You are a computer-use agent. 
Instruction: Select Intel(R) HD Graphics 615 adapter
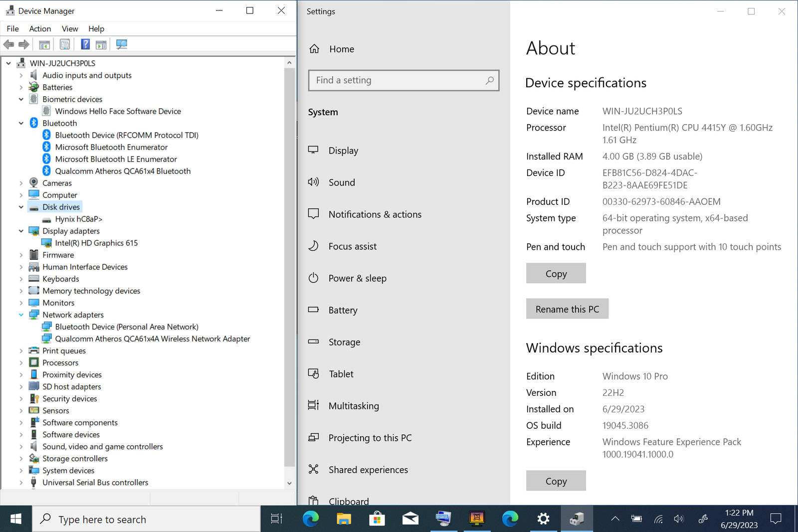(x=96, y=243)
